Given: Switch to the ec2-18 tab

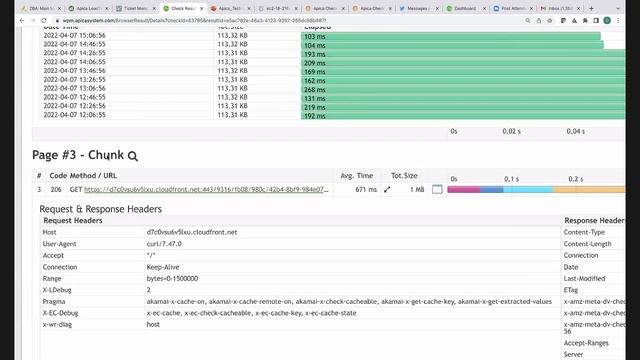Looking at the screenshot, I should [277, 8].
